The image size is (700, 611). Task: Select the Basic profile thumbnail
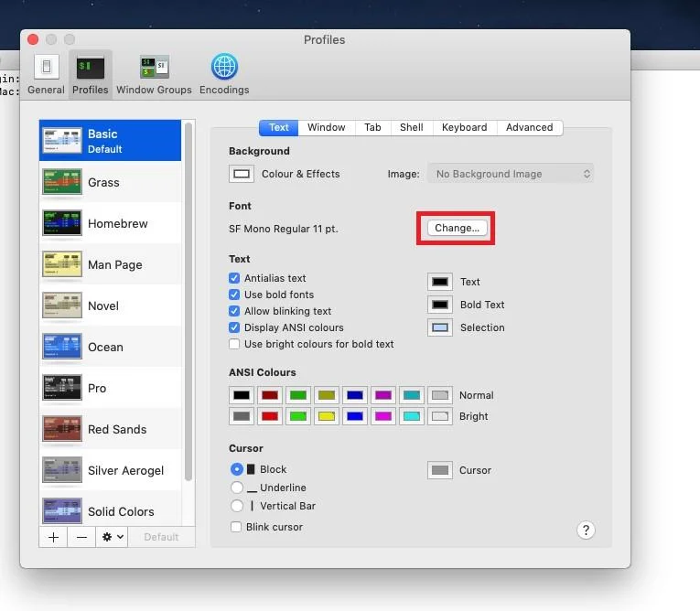click(62, 141)
